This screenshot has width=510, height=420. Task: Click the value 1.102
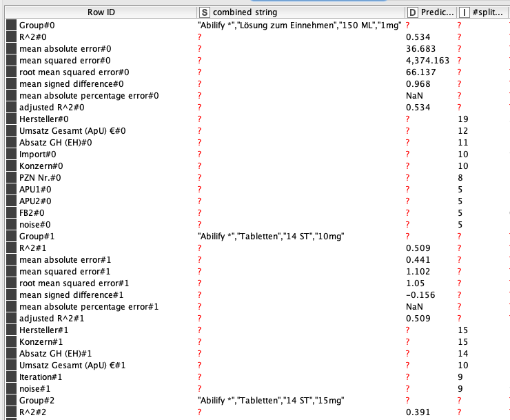coord(418,272)
